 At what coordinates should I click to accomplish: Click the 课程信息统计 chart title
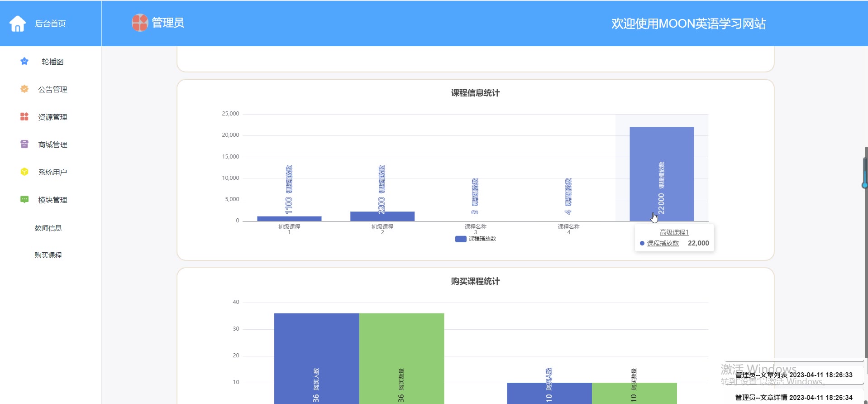(x=475, y=93)
